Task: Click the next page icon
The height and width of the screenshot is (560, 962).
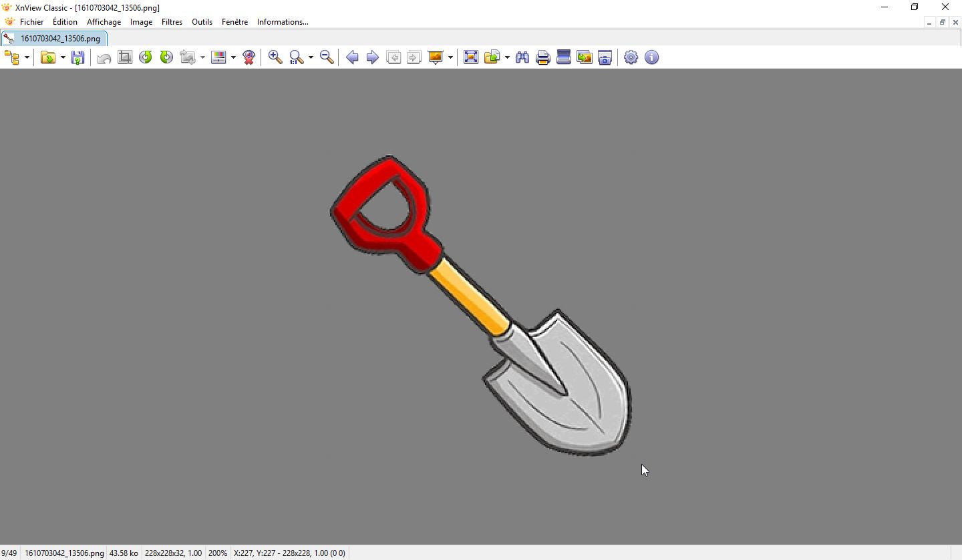Action: click(414, 57)
